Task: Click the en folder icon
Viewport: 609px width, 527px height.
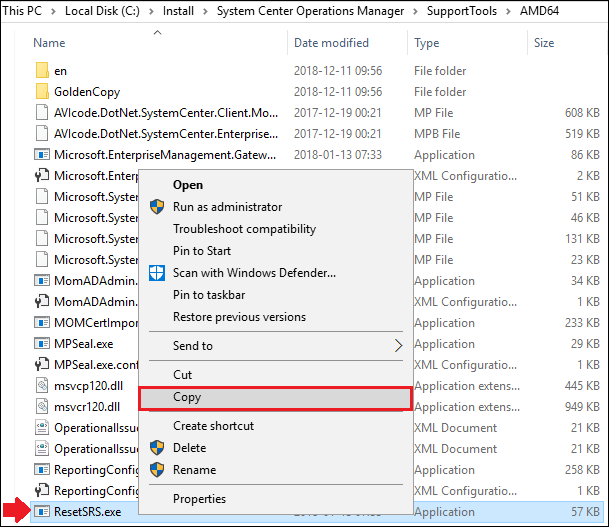Action: [x=42, y=71]
